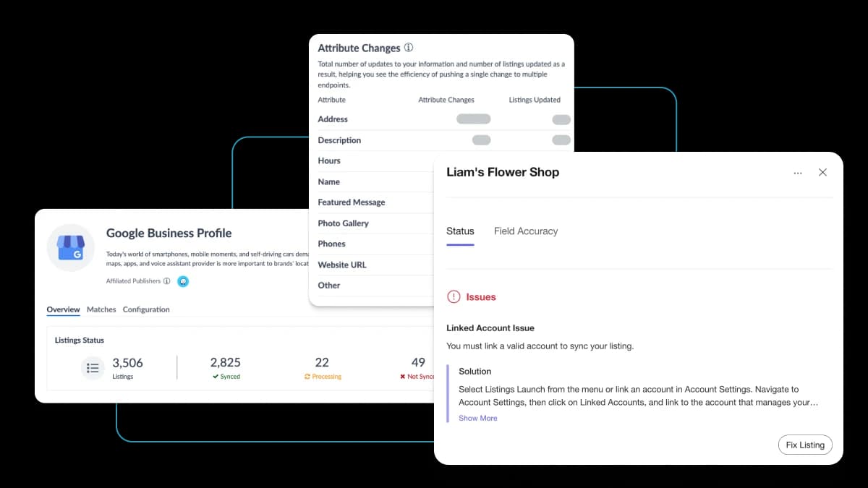
Task: Select the Address attribute row
Action: [x=443, y=119]
